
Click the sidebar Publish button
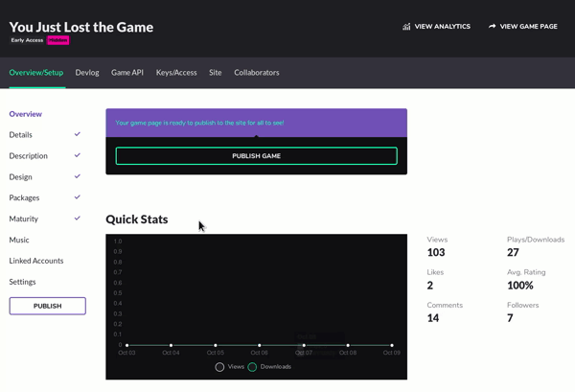click(47, 306)
